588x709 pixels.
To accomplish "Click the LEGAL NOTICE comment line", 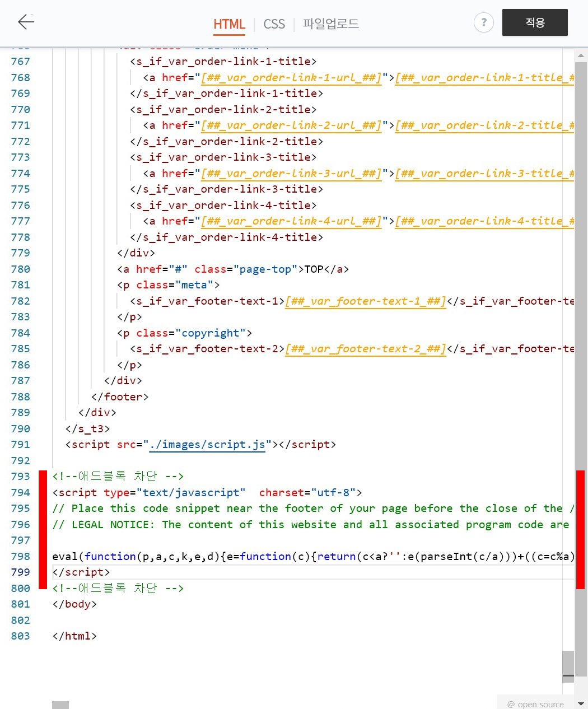I will pyautogui.click(x=311, y=525).
